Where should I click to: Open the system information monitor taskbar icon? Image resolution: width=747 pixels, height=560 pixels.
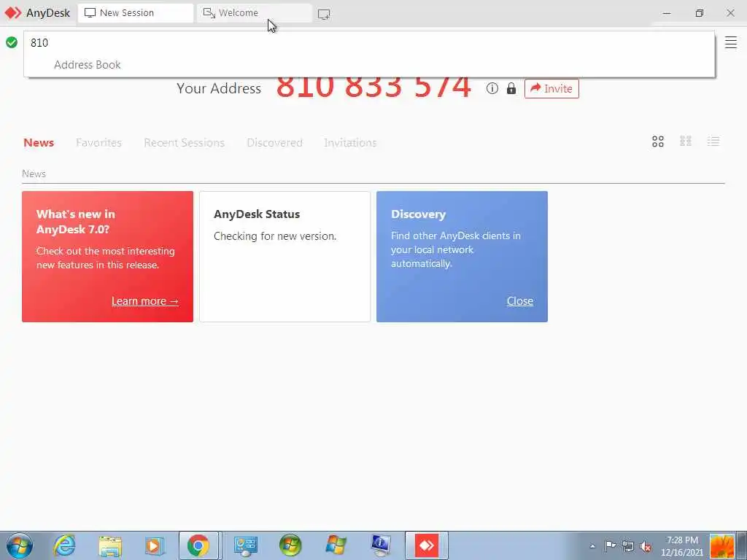380,545
